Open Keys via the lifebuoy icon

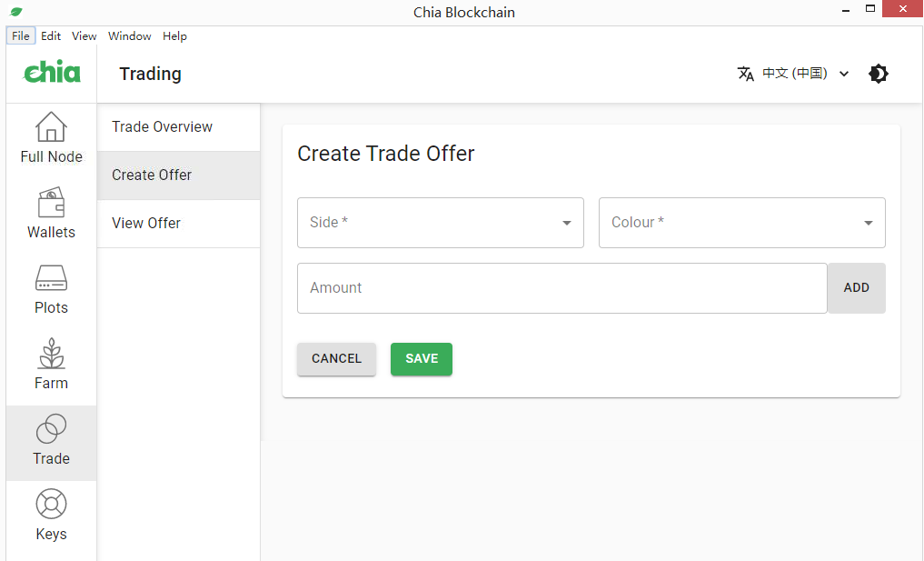point(51,505)
